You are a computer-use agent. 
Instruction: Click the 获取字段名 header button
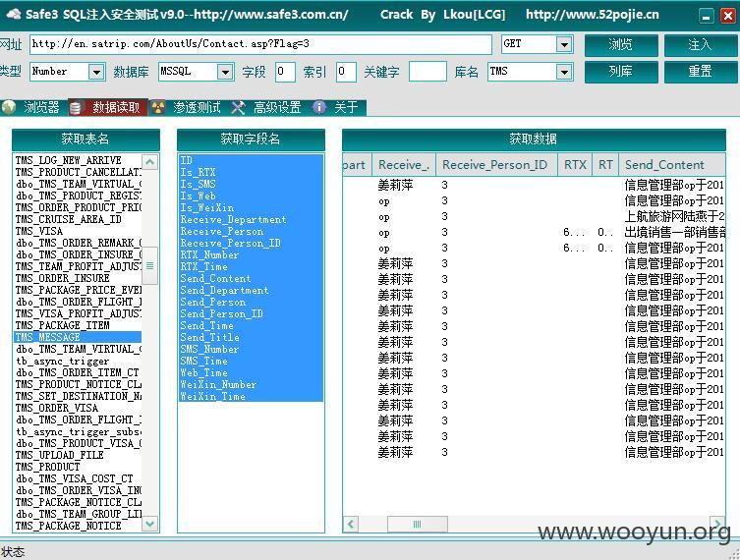click(251, 140)
